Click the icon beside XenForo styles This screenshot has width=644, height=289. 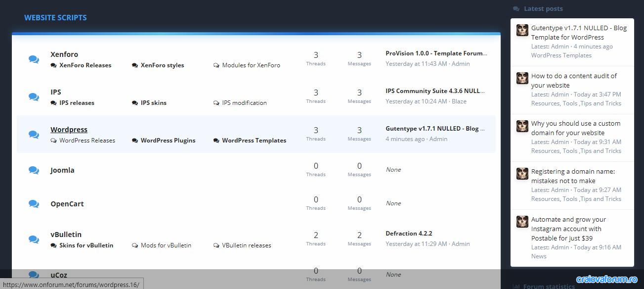click(135, 65)
